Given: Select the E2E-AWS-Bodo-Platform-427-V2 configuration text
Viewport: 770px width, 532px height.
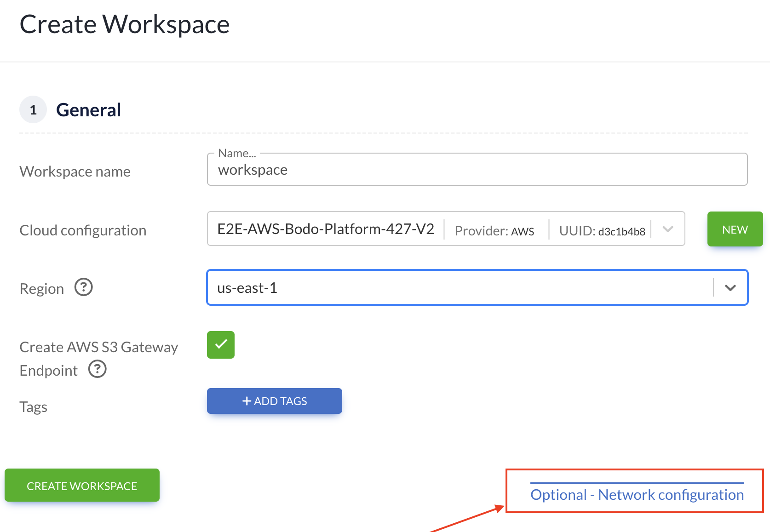Looking at the screenshot, I should (326, 229).
